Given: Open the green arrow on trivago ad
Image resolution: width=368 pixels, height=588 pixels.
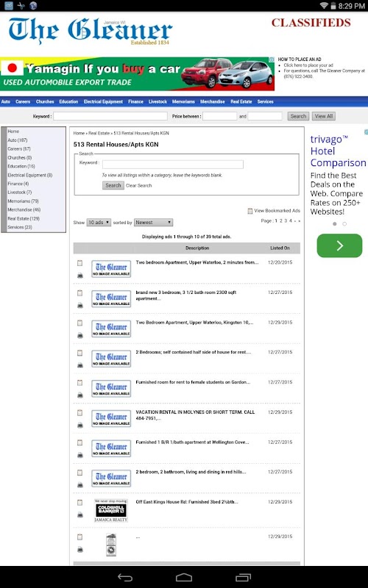Looking at the screenshot, I should click(x=339, y=245).
